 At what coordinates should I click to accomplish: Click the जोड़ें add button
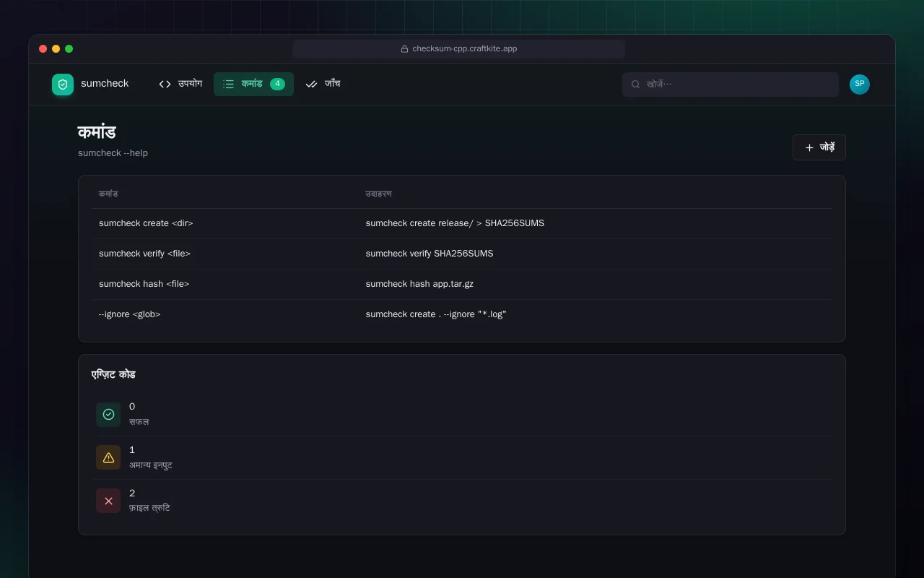tap(819, 147)
